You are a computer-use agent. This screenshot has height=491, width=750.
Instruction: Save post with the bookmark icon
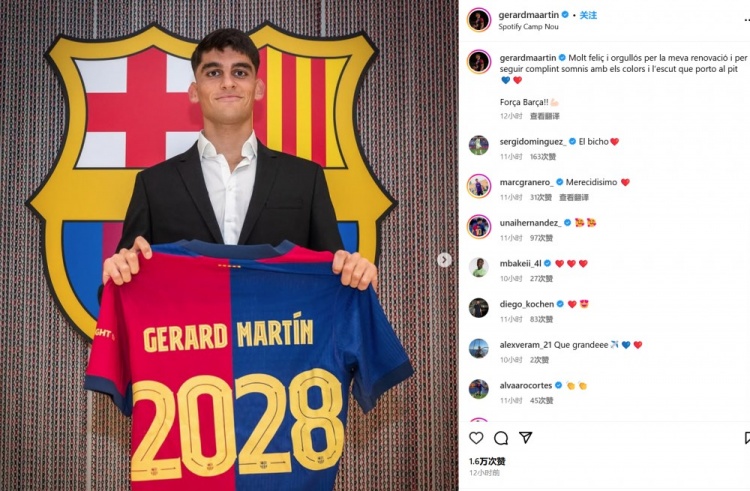747,437
